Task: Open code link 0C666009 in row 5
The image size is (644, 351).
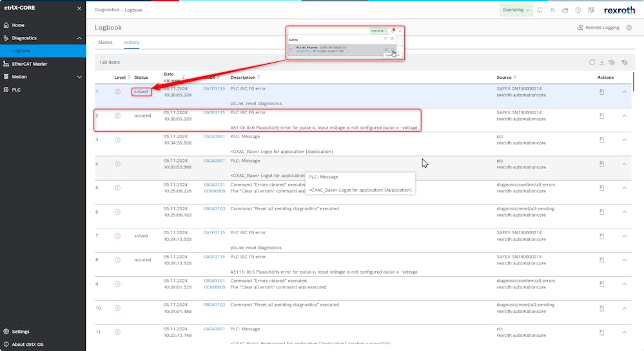Action: [x=214, y=191]
